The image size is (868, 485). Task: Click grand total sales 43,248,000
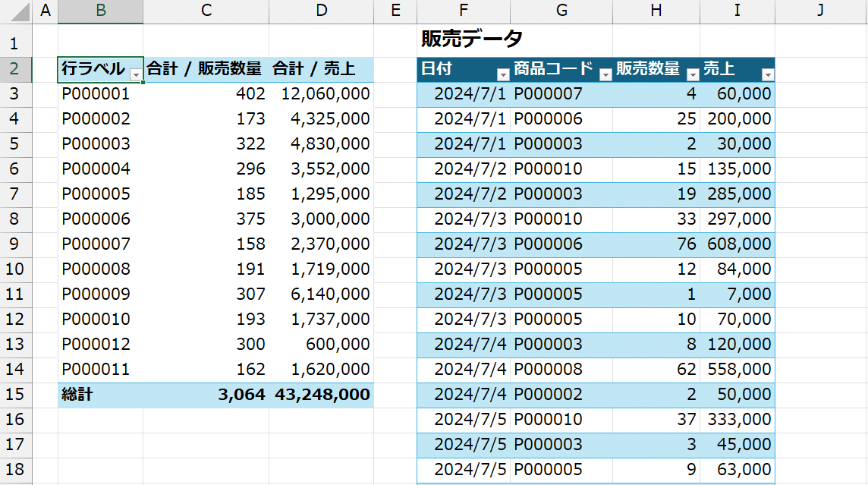tap(322, 394)
